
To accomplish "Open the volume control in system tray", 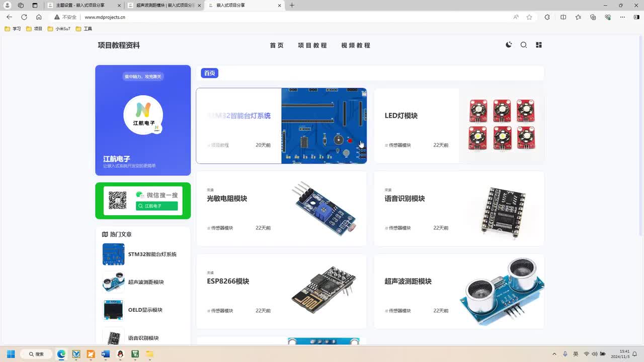I will click(594, 354).
